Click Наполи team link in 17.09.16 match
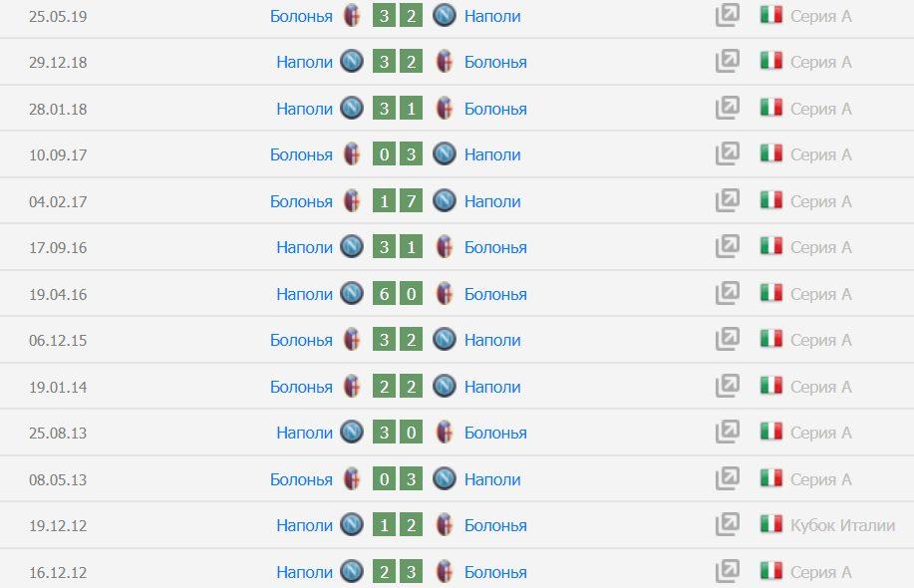 (305, 247)
